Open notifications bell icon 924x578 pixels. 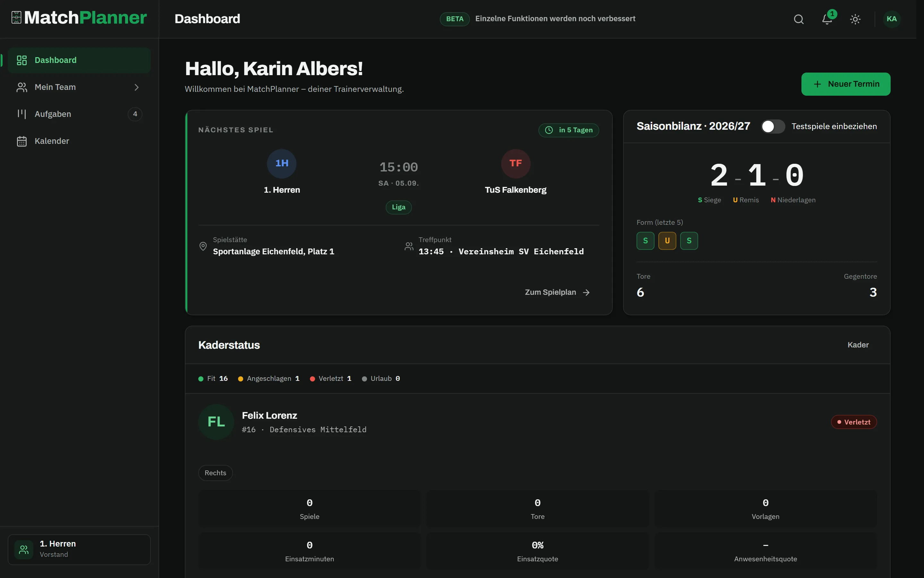point(827,19)
